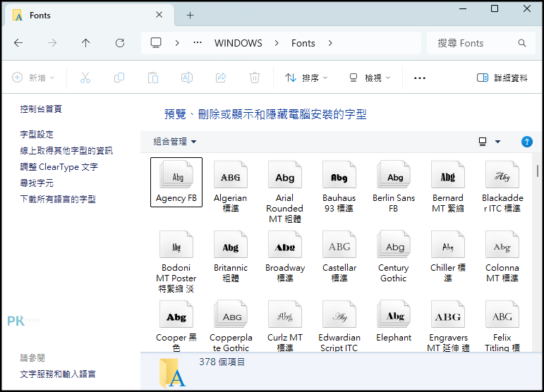Image resolution: width=544 pixels, height=392 pixels.
Task: Select the Arial Rounded MT font
Action: tap(285, 192)
